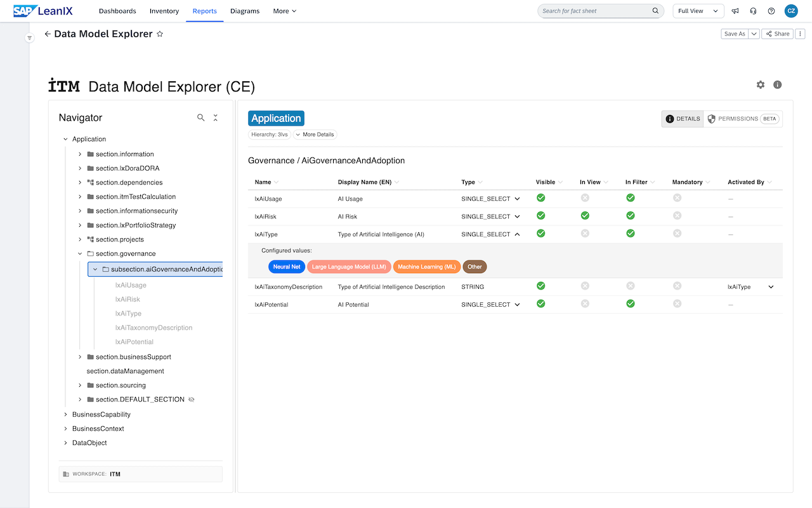Sort by the Name column header
Viewport: 812px width, 508px height.
click(263, 182)
